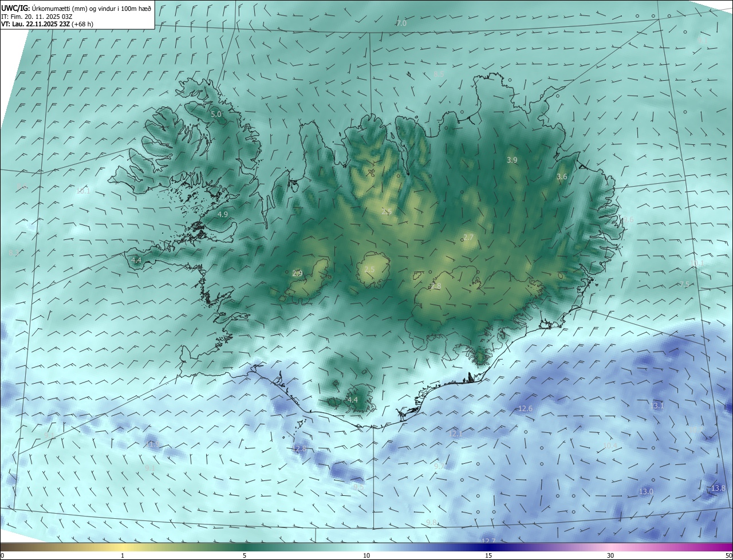Screen dimensions: 733x560
Task: Click the 9.5 value label
Action: (x=358, y=487)
